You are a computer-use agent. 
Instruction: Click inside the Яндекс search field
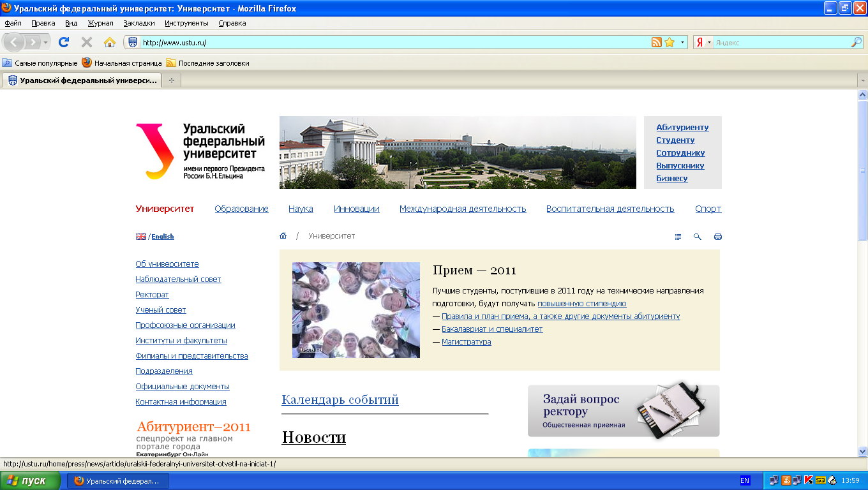782,43
